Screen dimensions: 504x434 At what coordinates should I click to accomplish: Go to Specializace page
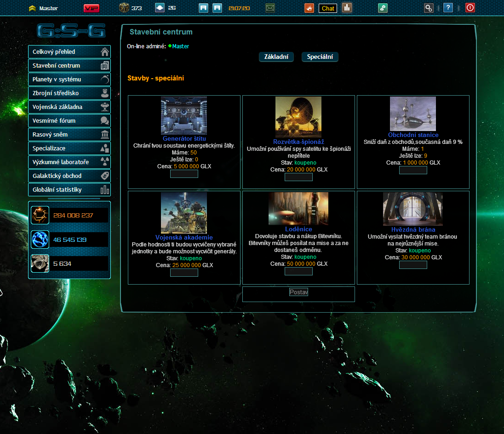pyautogui.click(x=69, y=148)
